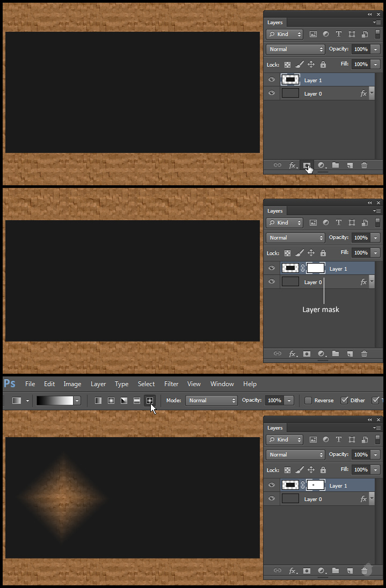This screenshot has width=386, height=588.
Task: Open the gradient Mode dropdown in options bar
Action: [x=212, y=401]
